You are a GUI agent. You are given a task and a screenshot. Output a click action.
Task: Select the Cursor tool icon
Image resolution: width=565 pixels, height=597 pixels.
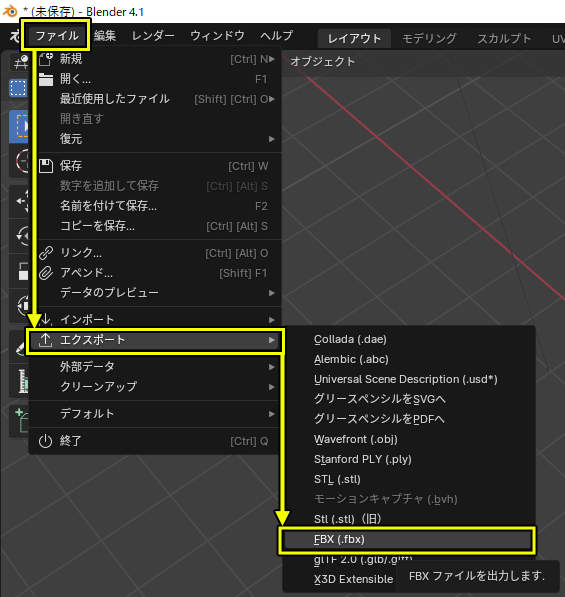point(19,162)
